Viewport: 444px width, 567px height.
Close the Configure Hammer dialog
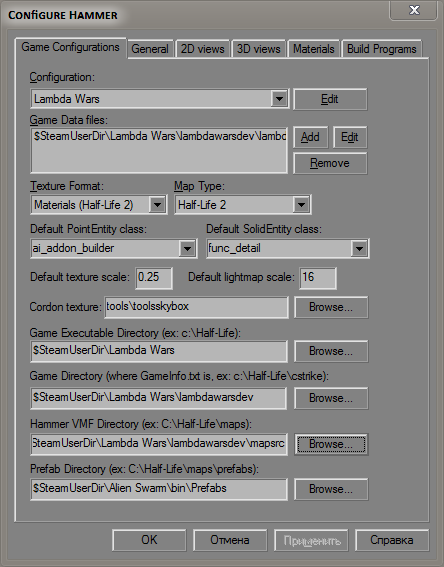pos(414,10)
